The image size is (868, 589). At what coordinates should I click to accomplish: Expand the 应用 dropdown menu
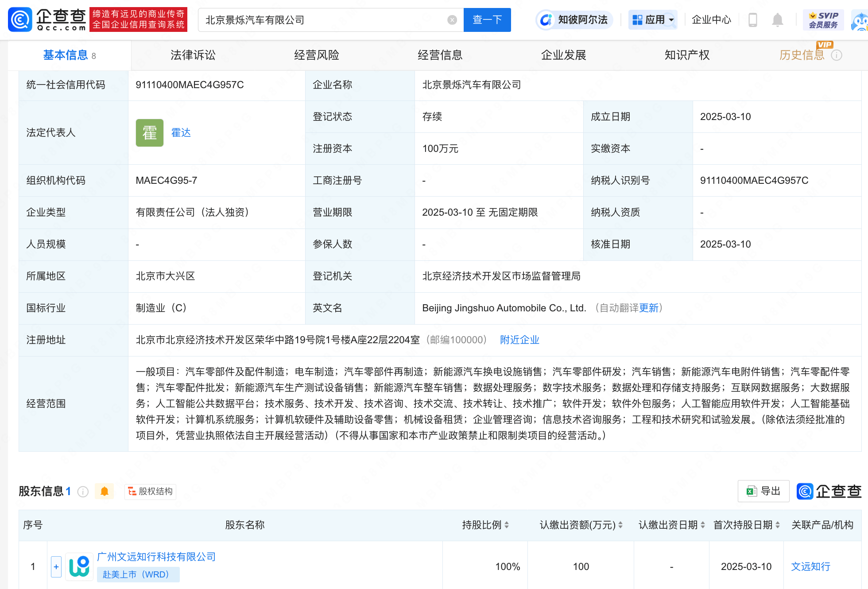point(653,20)
